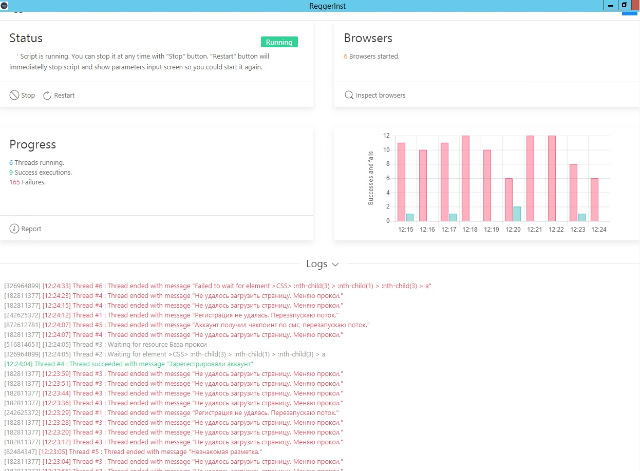
Task: Collapse the Logs section chevron
Action: coord(336,264)
